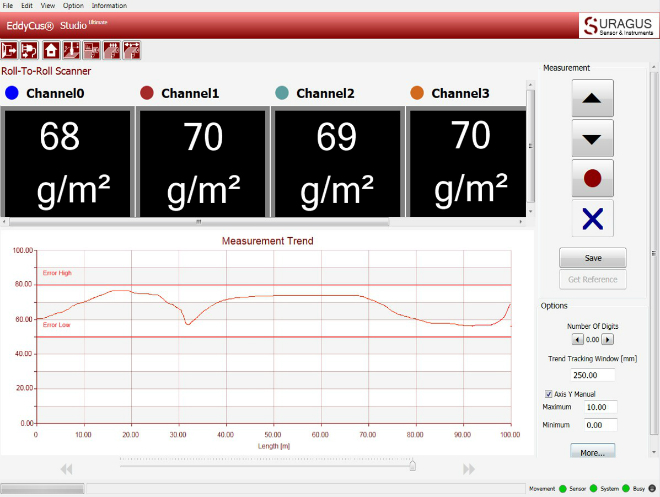Screen dimensions: 660x497
Task: Click the Channel2 label text
Action: (325, 93)
